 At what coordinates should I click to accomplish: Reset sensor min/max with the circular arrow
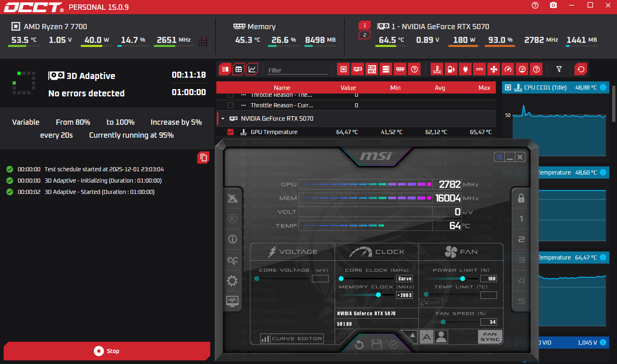(x=581, y=69)
